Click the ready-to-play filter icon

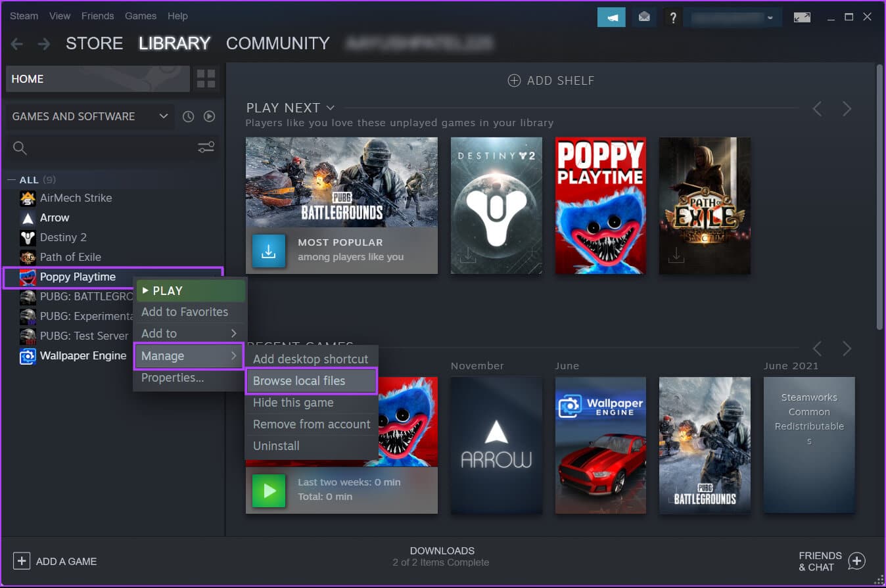tap(209, 116)
